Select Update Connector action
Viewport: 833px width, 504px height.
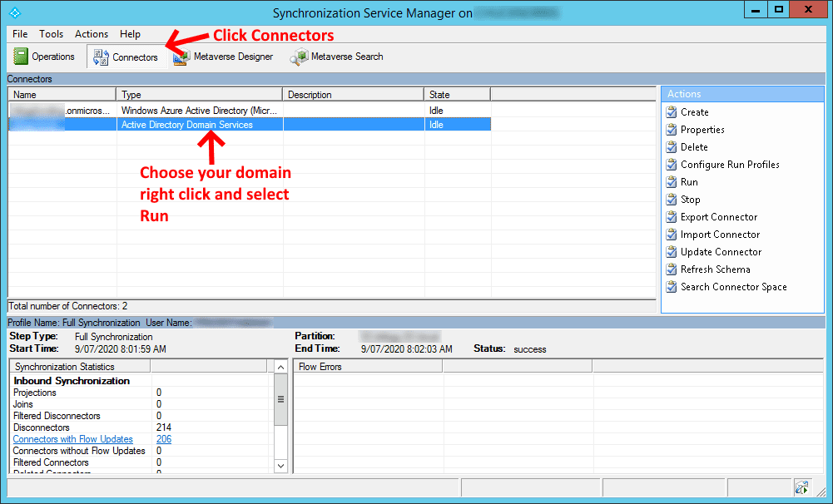tap(721, 252)
